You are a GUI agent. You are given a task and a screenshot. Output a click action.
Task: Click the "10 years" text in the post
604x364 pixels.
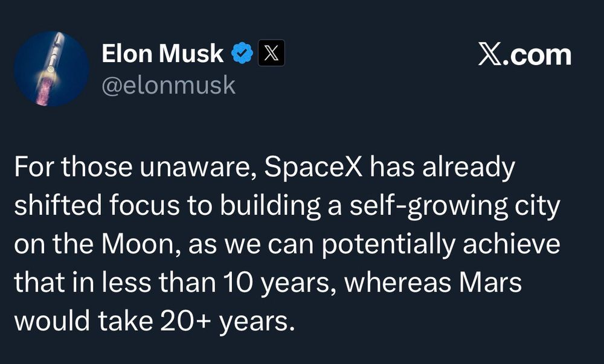(x=284, y=283)
